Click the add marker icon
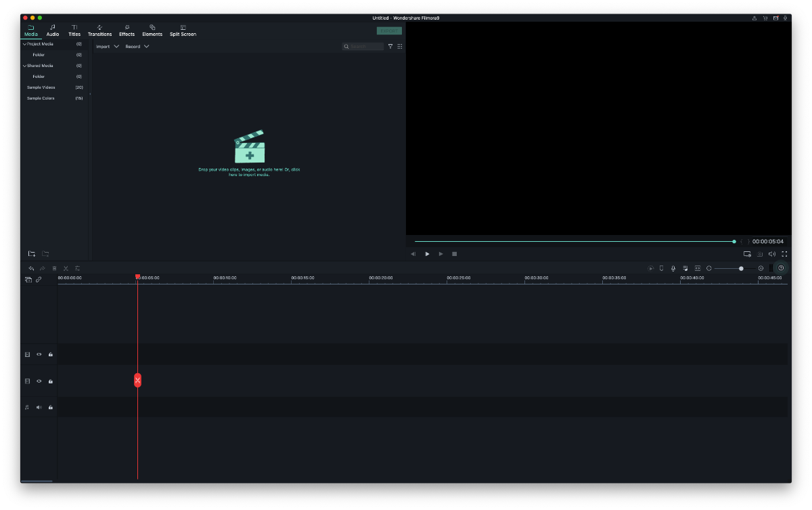This screenshot has width=812, height=510. click(661, 268)
